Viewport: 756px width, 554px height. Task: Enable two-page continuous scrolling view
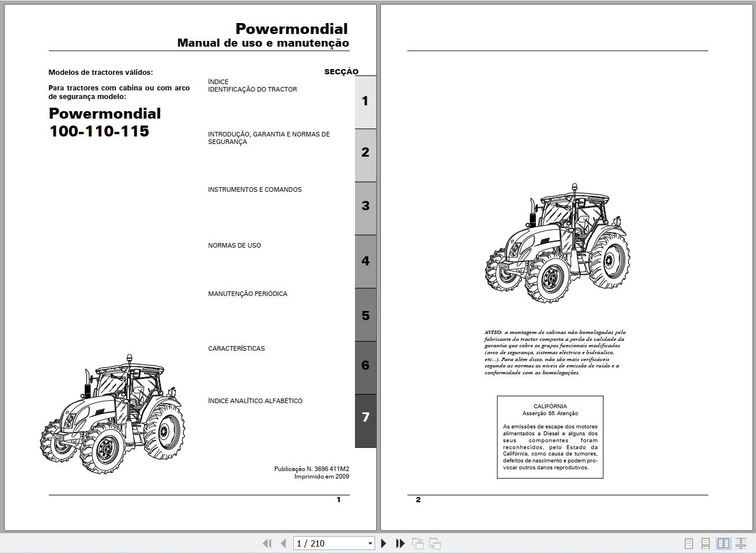[740, 542]
